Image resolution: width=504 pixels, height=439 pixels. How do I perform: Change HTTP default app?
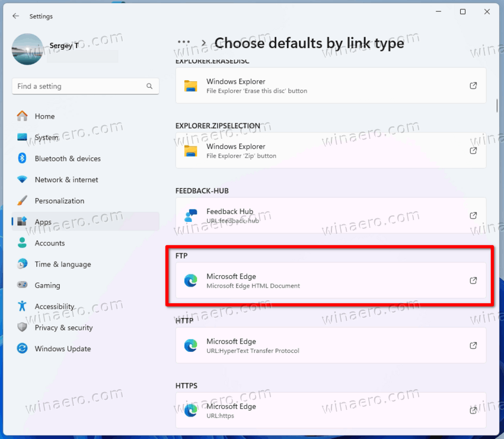[x=331, y=345]
